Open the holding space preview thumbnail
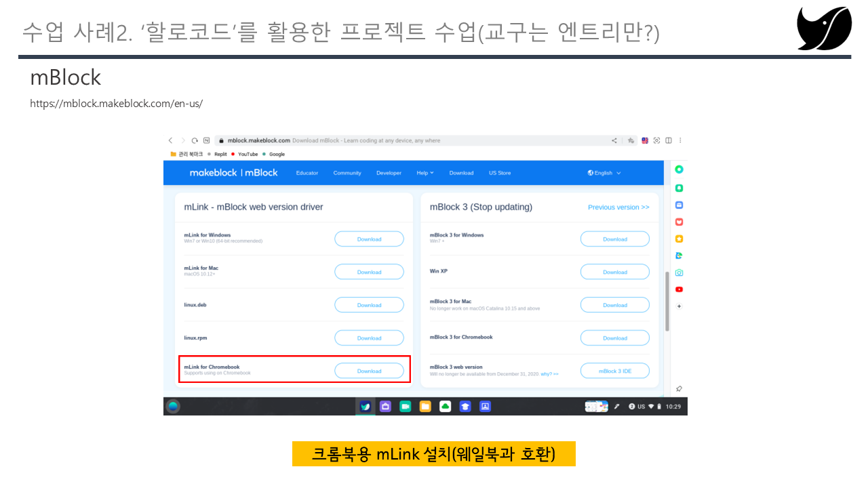This screenshot has width=868, height=488. tap(597, 407)
